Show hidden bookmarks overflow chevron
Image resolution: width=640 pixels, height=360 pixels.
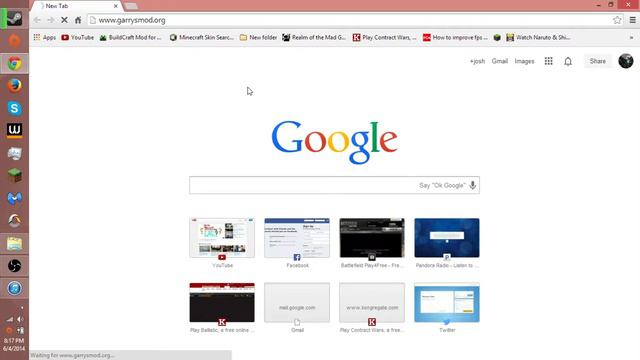point(631,38)
